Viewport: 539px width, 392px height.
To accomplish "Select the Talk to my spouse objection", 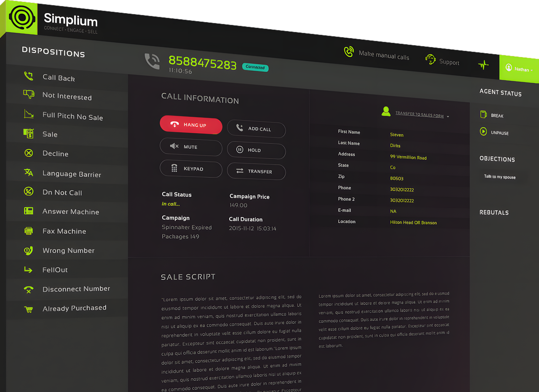I will pos(500,177).
